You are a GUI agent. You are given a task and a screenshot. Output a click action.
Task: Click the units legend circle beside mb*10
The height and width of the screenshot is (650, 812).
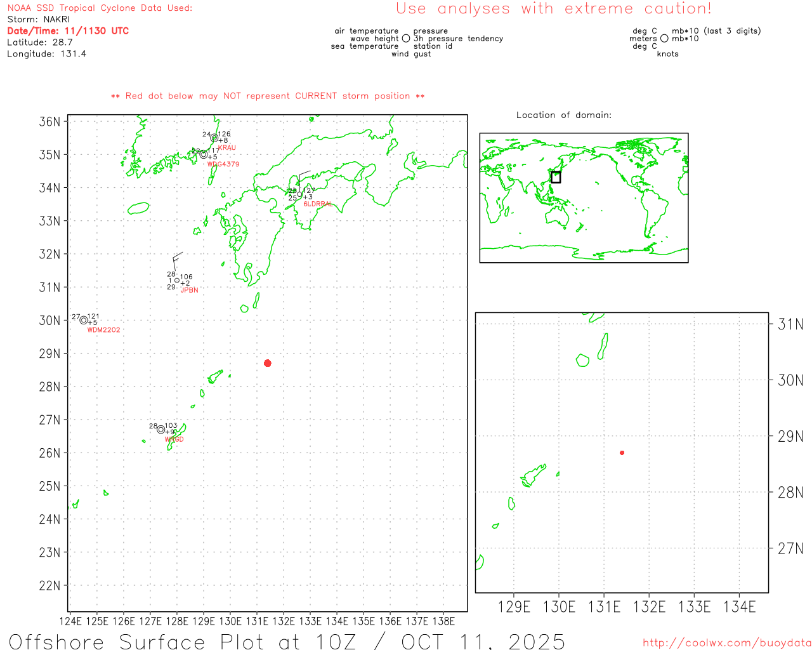pyautogui.click(x=664, y=39)
